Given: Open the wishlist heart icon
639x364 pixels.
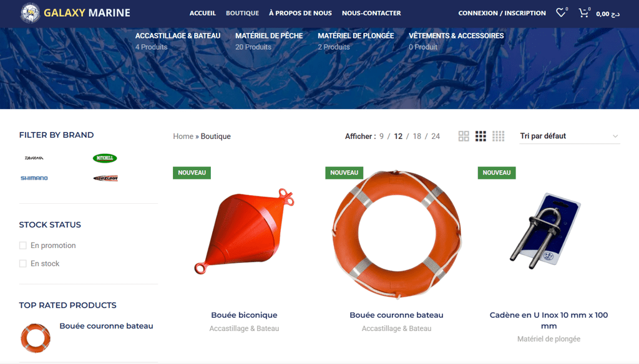Looking at the screenshot, I should coord(561,12).
